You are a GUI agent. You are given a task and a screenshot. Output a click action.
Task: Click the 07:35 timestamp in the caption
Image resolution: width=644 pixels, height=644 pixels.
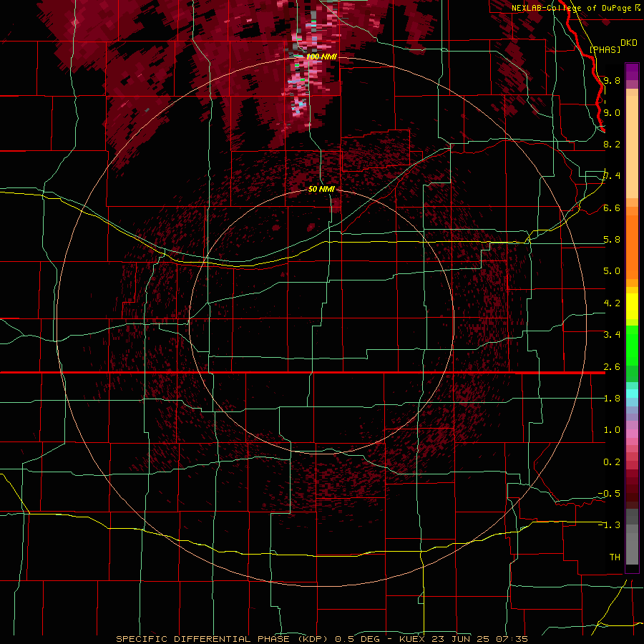pyautogui.click(x=513, y=639)
